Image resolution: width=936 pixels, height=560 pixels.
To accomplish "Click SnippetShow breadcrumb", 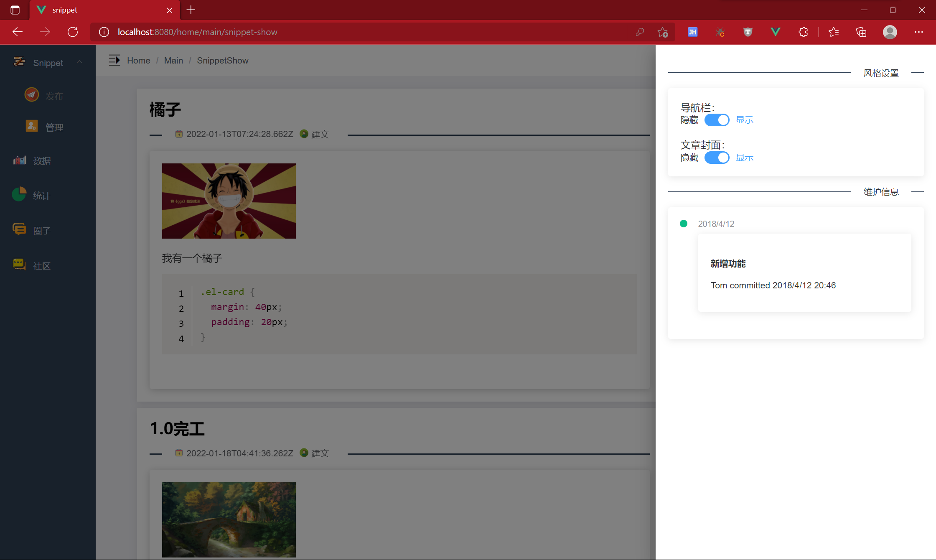I will [223, 61].
